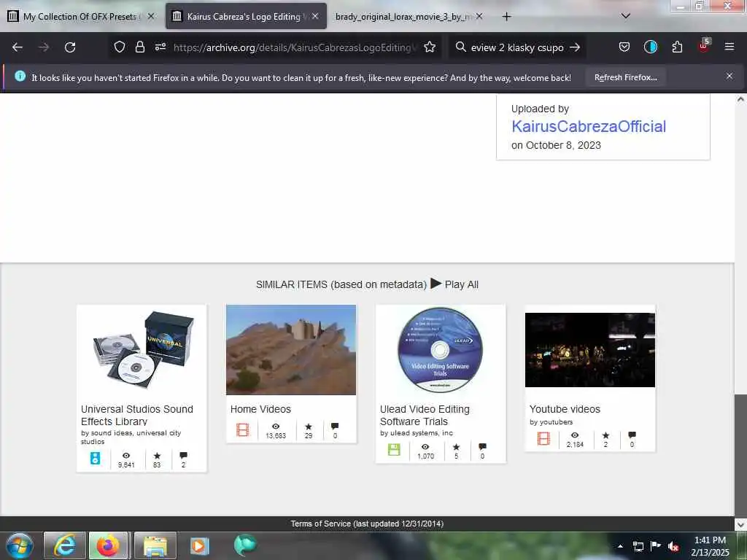Open the Firefox application menu
Screen dimensions: 747x560
click(729, 47)
